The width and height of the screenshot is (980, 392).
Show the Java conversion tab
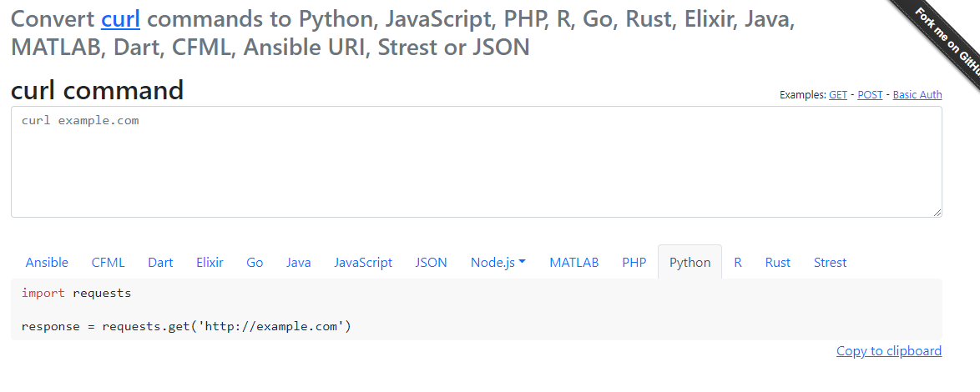(x=298, y=262)
